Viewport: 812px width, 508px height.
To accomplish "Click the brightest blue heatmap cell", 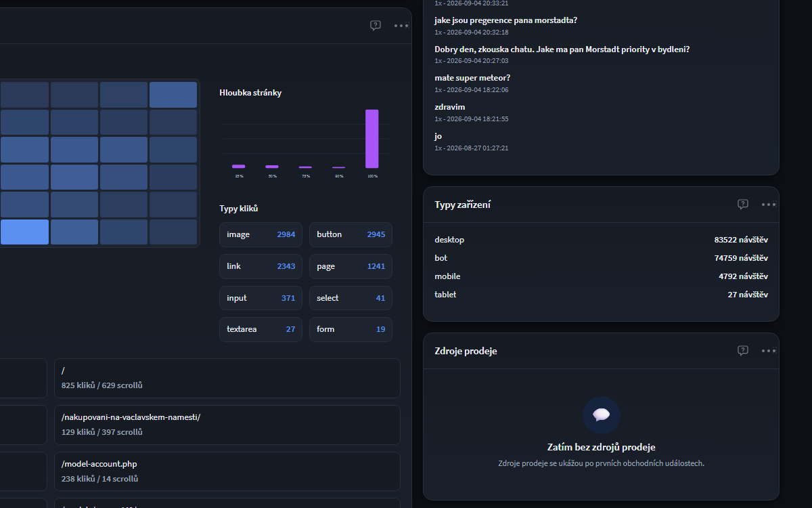I will click(24, 232).
